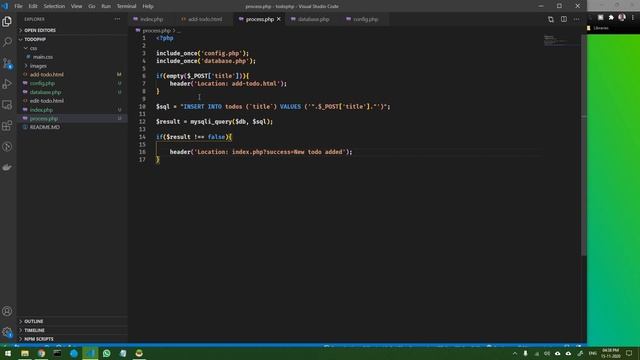Click the Split Editor Right icon

coord(564,19)
